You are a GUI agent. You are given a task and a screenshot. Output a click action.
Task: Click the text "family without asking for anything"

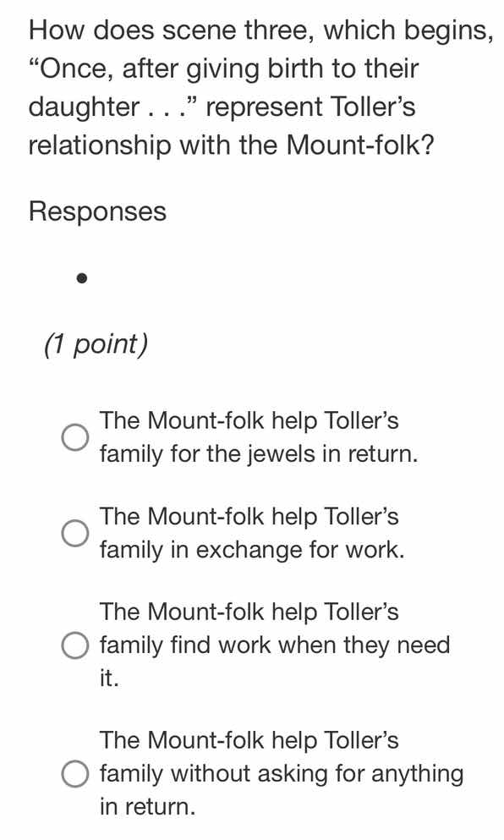point(282,773)
